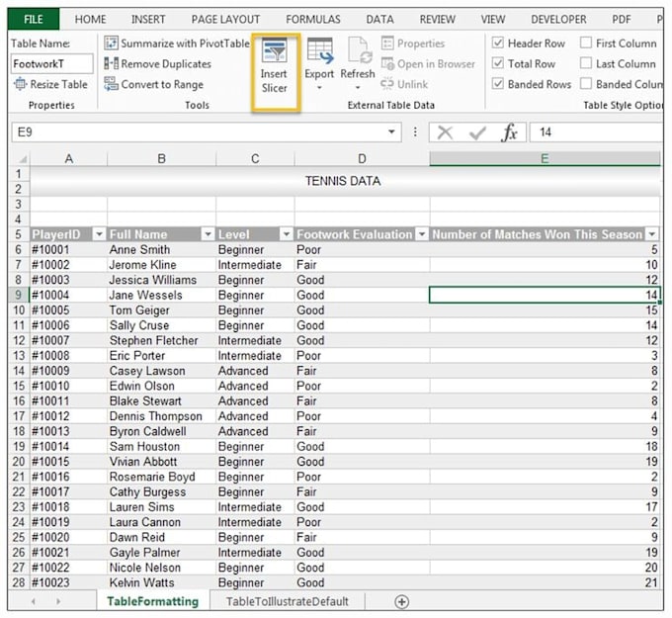Uncheck the Total Row checkbox
Screen dimensions: 672x618
click(x=498, y=64)
